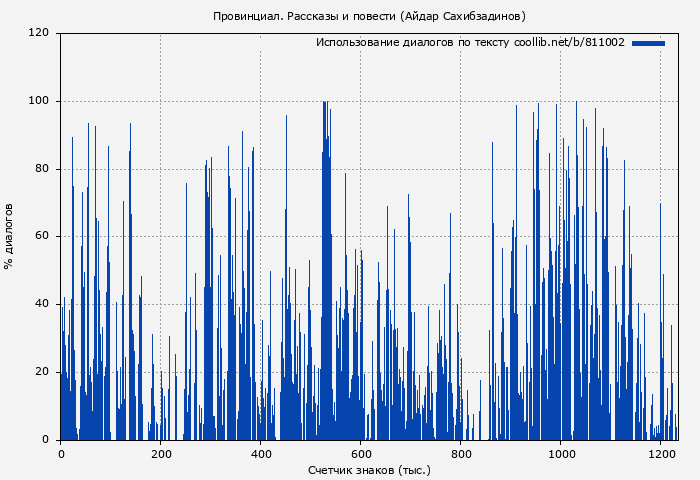This screenshot has width=700, height=480.
Task: Click the y-axis tick label 100
Action: click(39, 101)
